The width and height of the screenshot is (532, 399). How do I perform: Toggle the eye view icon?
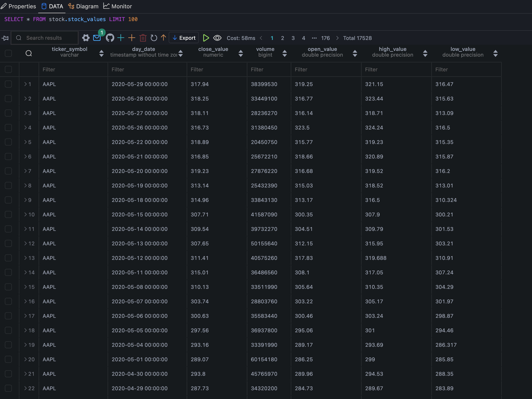tap(217, 38)
